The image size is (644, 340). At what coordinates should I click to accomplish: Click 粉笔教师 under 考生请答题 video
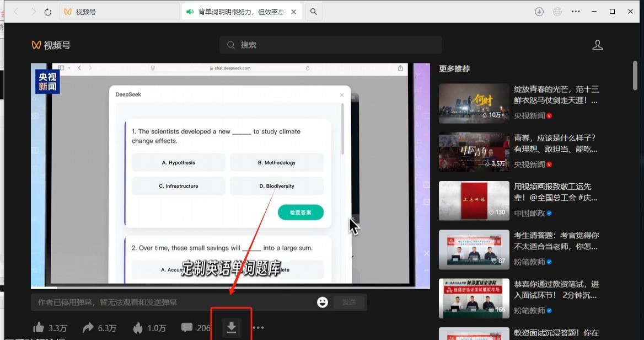tap(529, 262)
